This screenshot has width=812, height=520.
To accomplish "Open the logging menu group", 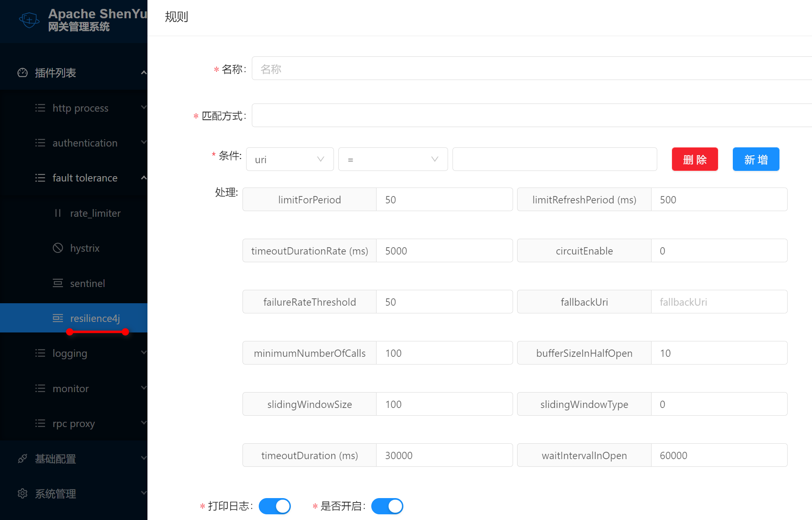I will pos(70,353).
